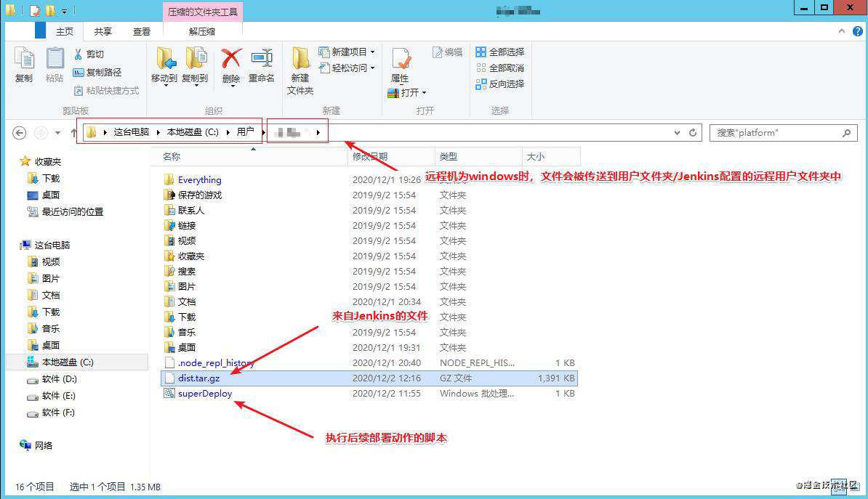Viewport: 868px width, 499px height.
Task: Click the blue Help question mark icon
Action: click(x=858, y=31)
